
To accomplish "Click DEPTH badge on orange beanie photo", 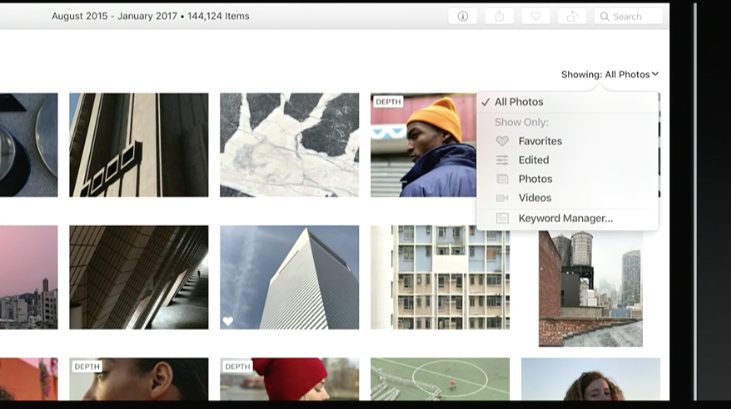I will [x=388, y=102].
